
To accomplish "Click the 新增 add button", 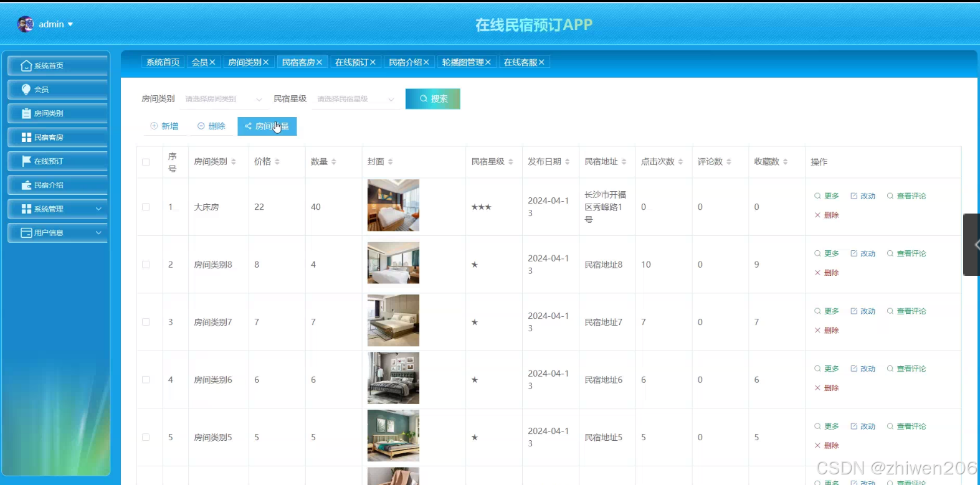I will tap(164, 126).
